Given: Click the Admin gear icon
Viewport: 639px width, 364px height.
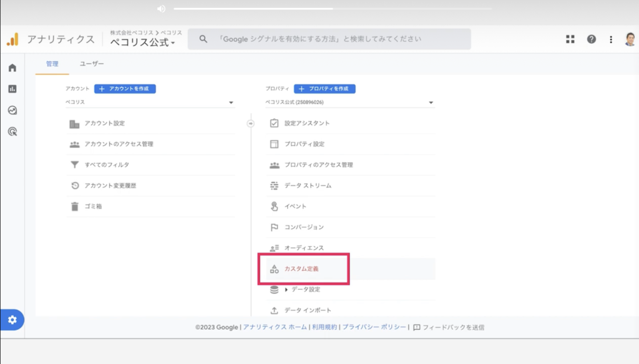Looking at the screenshot, I should 12,320.
